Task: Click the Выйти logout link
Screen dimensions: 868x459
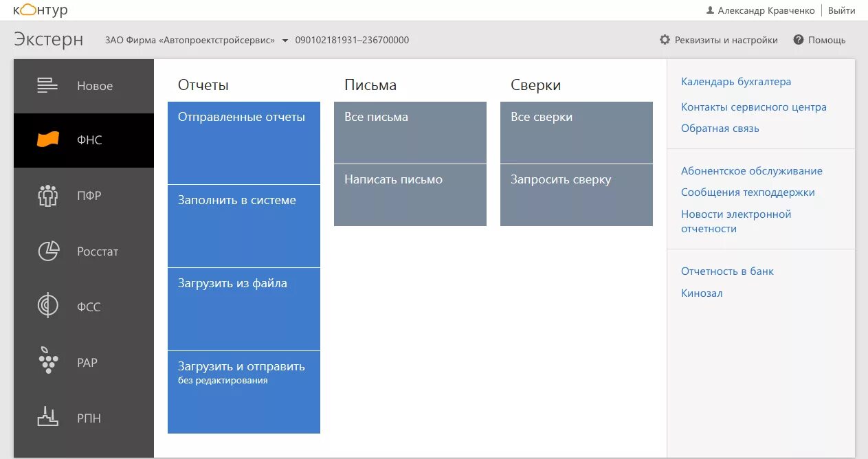Action: tap(842, 10)
